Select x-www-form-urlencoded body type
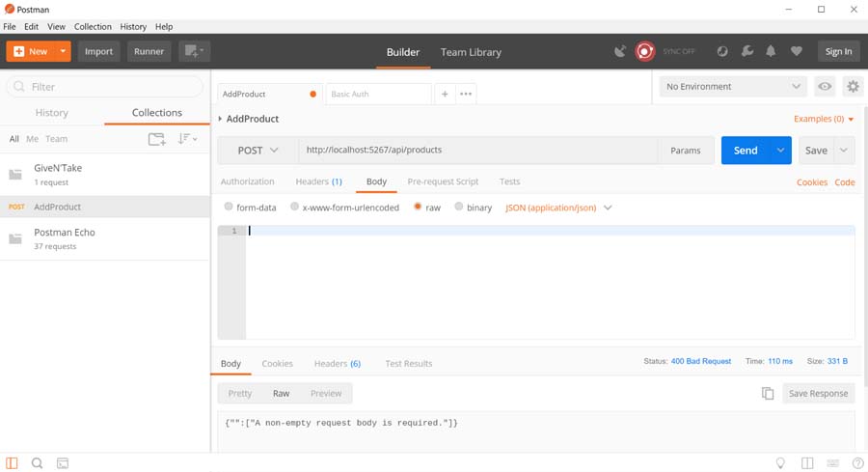The image size is (868, 472). coord(294,207)
